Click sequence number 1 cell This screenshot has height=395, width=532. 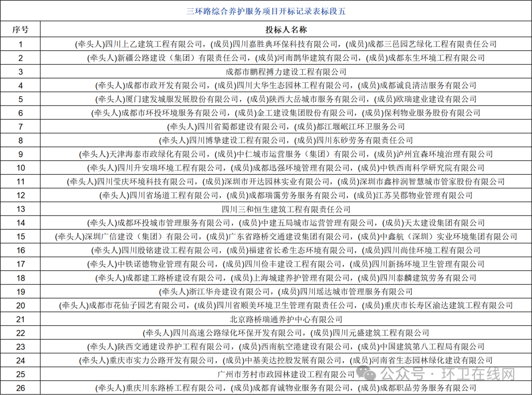click(x=20, y=44)
